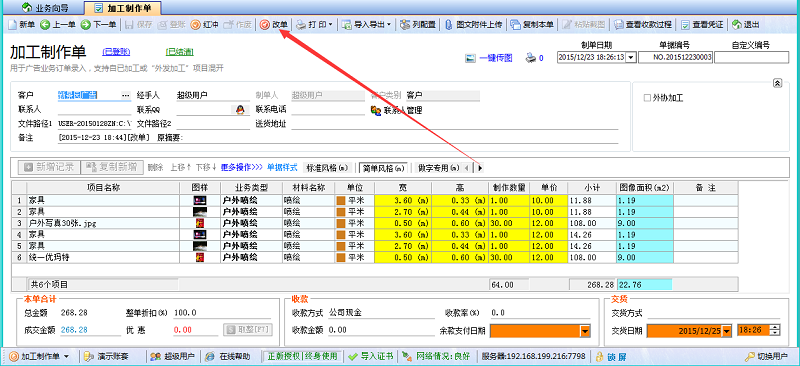Click the 已登账 status link
Image resolution: width=800 pixels, height=366 pixels.
click(x=116, y=52)
